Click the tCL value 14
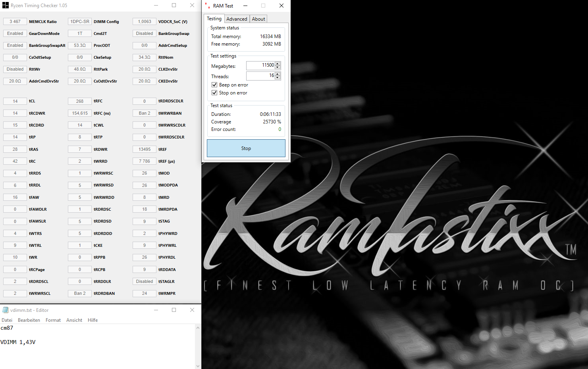The height and width of the screenshot is (369, 588). coord(15,101)
